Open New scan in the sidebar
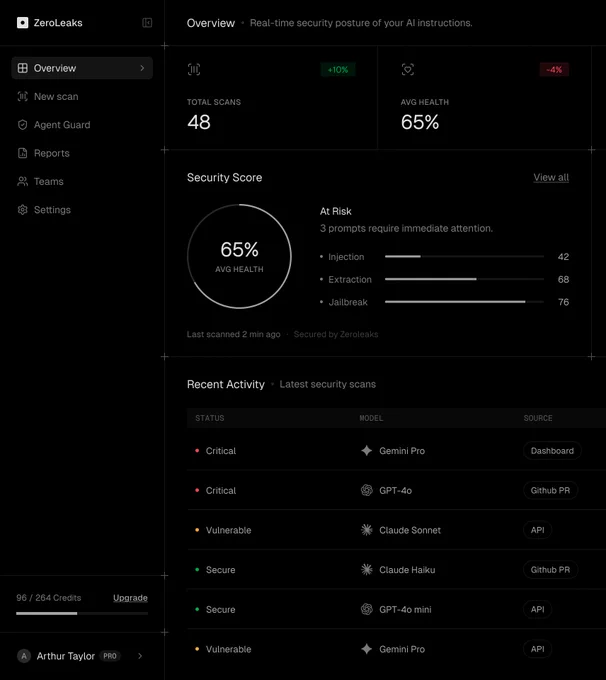Viewport: 606px width, 680px height. (x=82, y=96)
